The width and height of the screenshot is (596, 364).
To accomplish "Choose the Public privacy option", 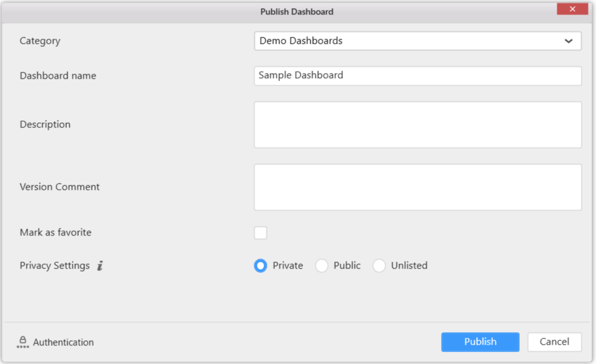I will pyautogui.click(x=322, y=266).
